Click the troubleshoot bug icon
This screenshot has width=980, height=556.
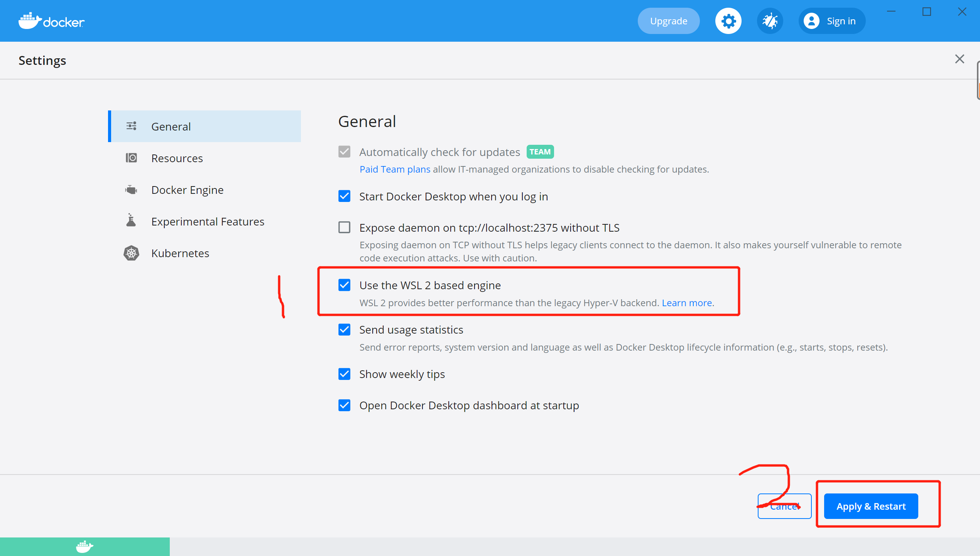769,20
